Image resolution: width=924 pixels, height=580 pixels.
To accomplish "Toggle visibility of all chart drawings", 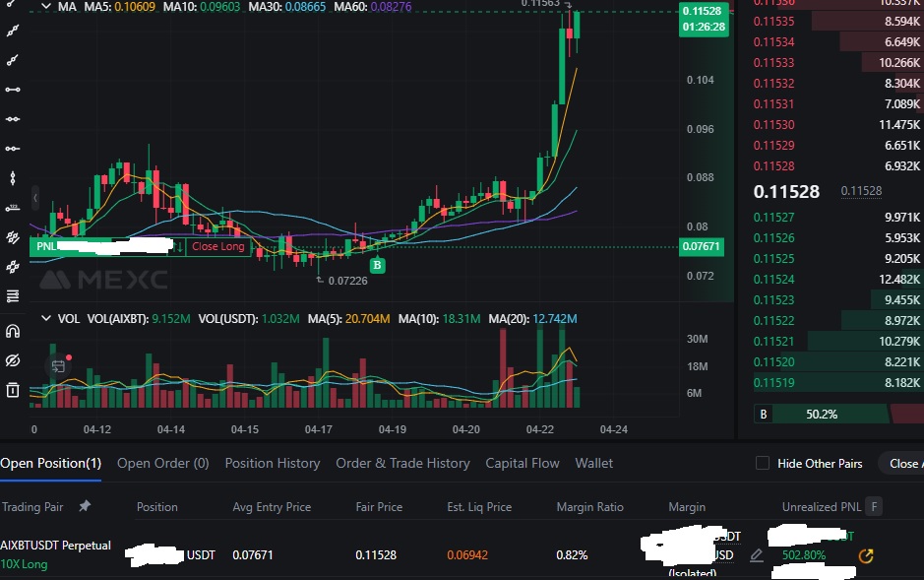I will (12, 360).
